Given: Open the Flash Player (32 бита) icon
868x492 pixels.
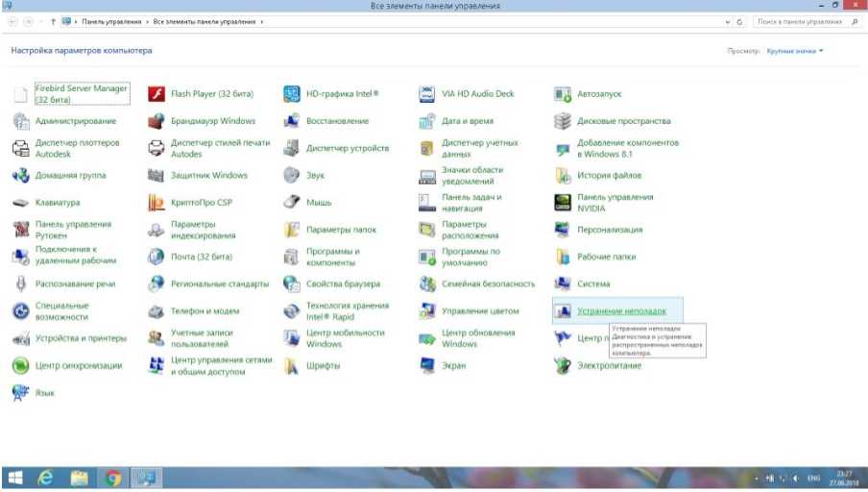Looking at the screenshot, I should (x=157, y=94).
